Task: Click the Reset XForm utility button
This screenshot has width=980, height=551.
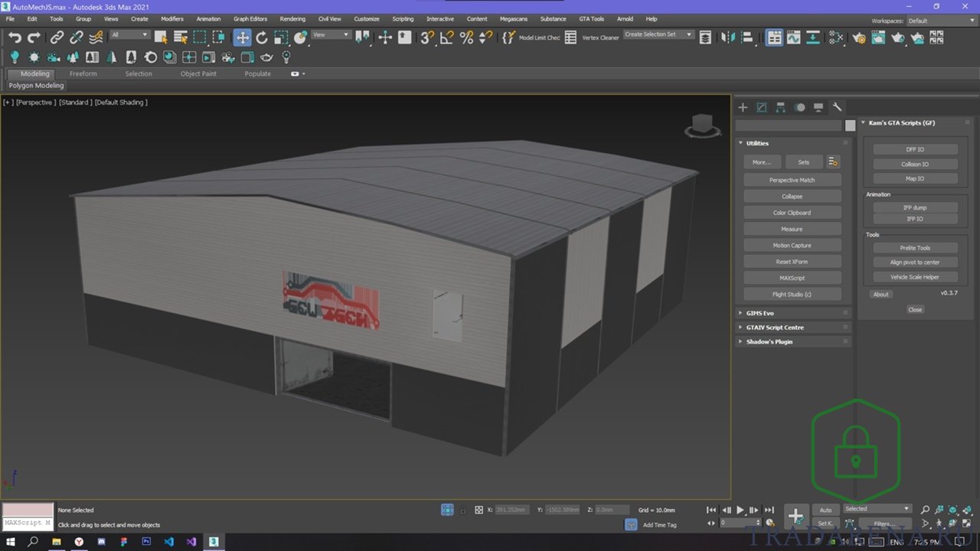Action: click(x=792, y=262)
